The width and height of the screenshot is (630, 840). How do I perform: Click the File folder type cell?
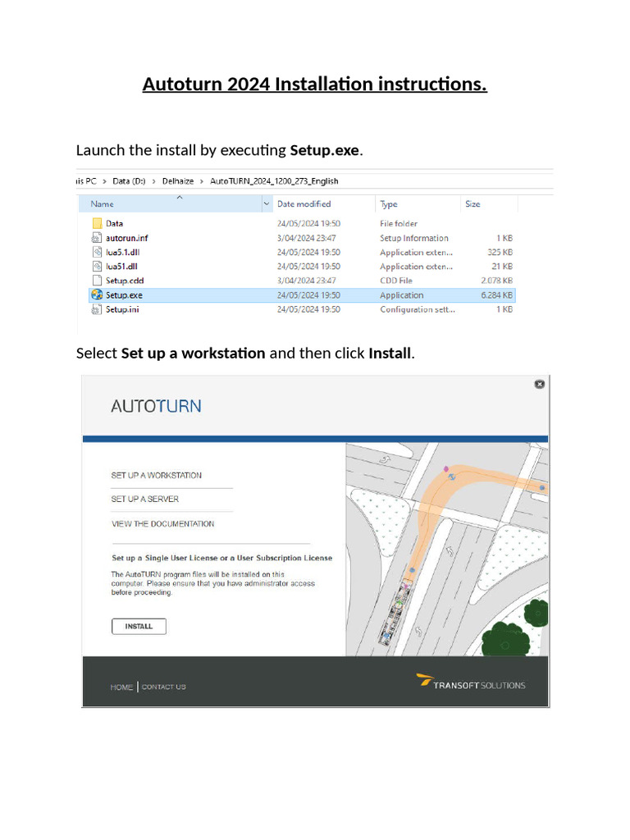point(399,223)
